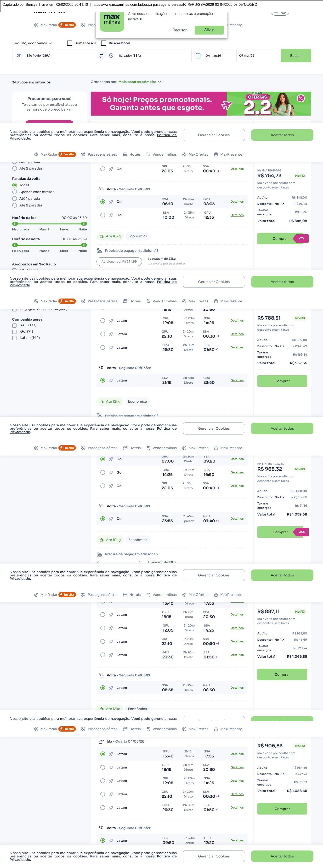Open the 09 mar/26 return date picker

coord(258,56)
